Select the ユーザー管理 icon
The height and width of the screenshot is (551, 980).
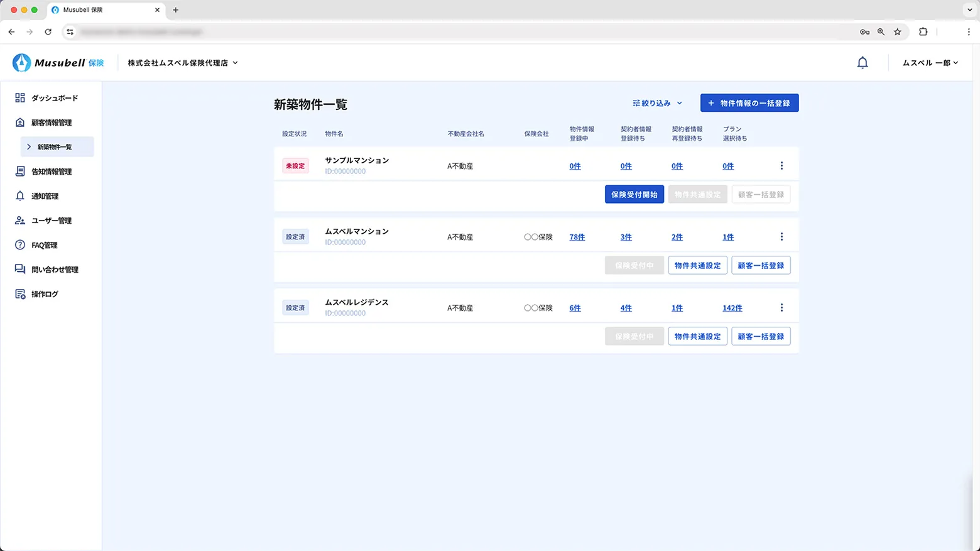click(x=21, y=220)
